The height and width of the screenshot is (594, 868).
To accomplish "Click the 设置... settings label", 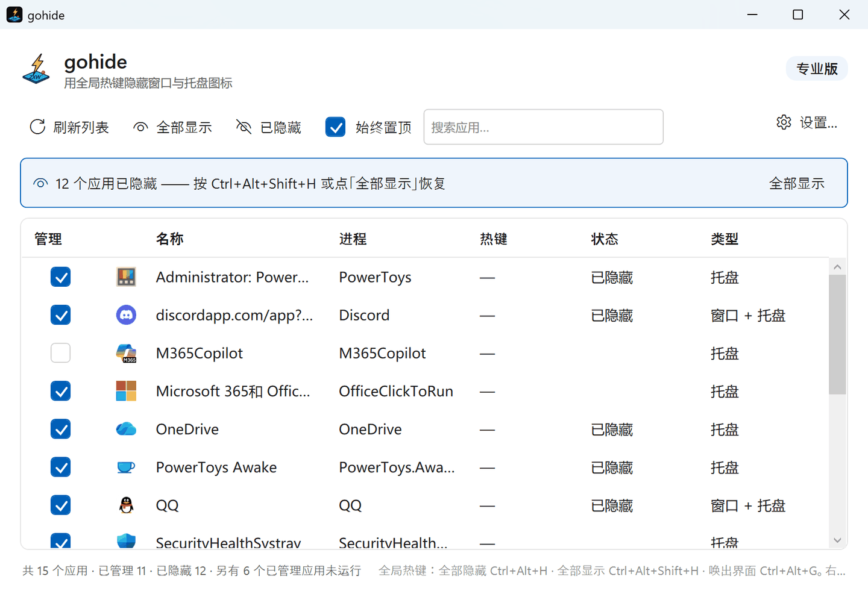I will tap(818, 122).
